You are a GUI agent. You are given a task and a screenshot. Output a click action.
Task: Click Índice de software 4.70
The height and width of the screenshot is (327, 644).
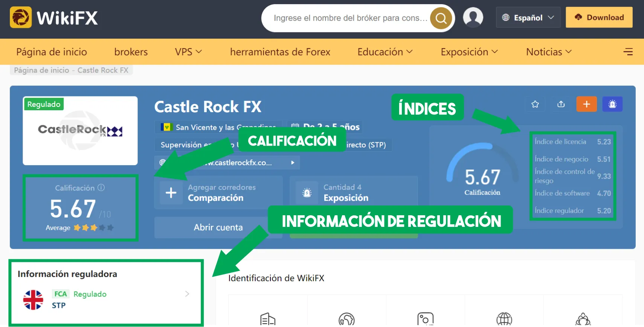click(x=573, y=193)
